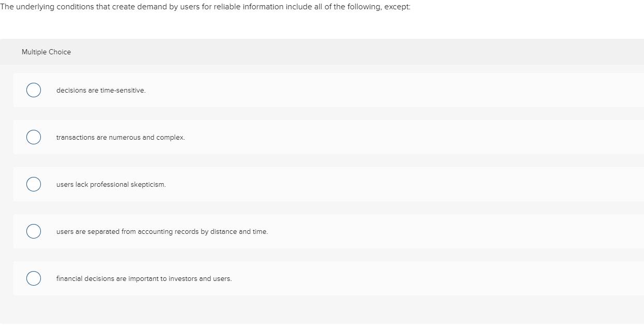Click the fifth answer row background
The width and height of the screenshot is (644, 327).
pos(362,278)
